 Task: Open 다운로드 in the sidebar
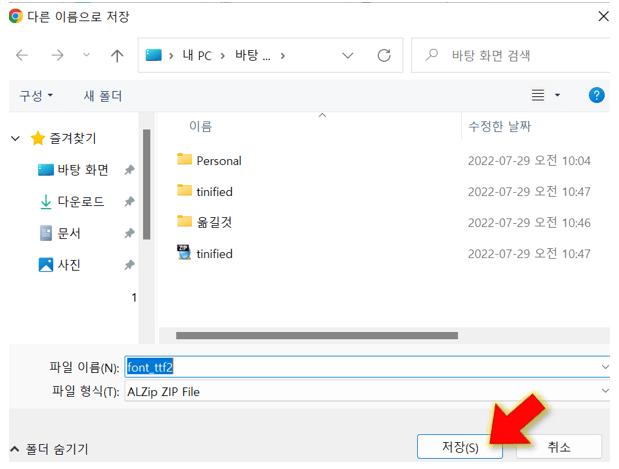tap(81, 201)
